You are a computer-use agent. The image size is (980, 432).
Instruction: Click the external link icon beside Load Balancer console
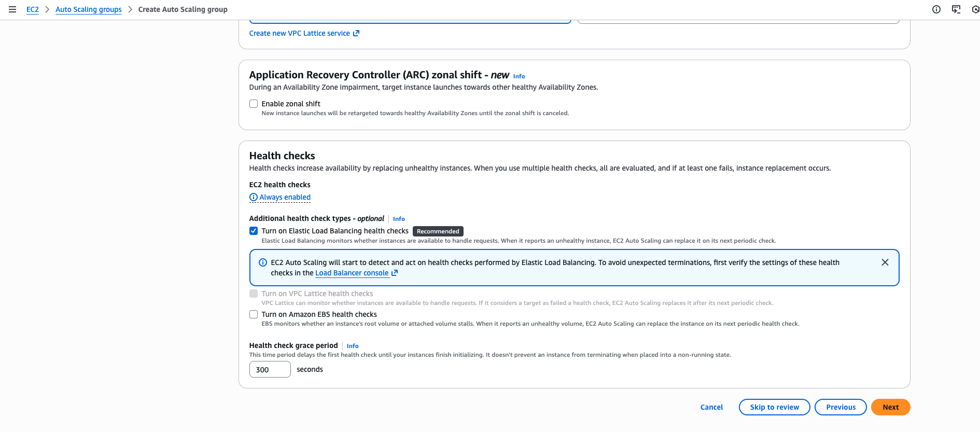[395, 273]
